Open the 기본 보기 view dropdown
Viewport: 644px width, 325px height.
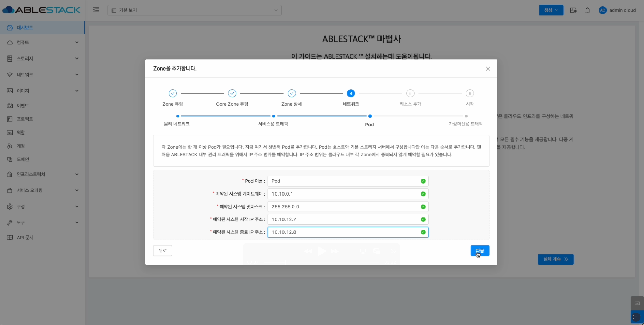pyautogui.click(x=194, y=10)
